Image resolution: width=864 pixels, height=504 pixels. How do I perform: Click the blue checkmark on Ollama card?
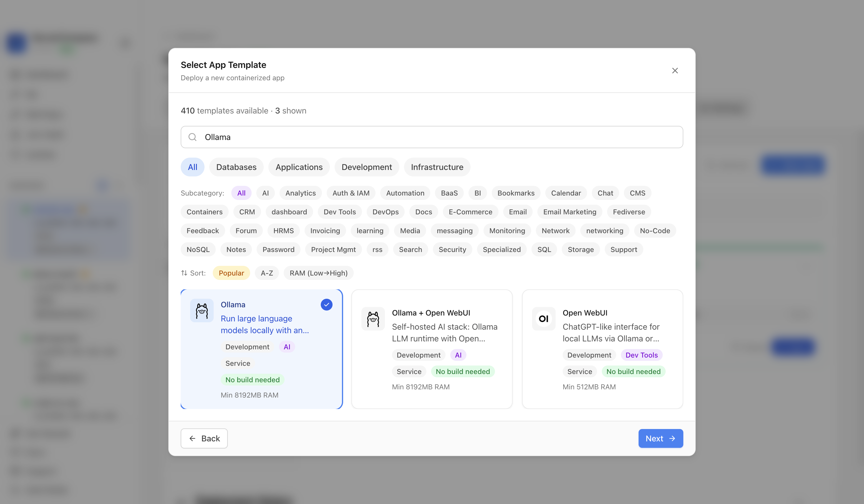[x=326, y=305]
